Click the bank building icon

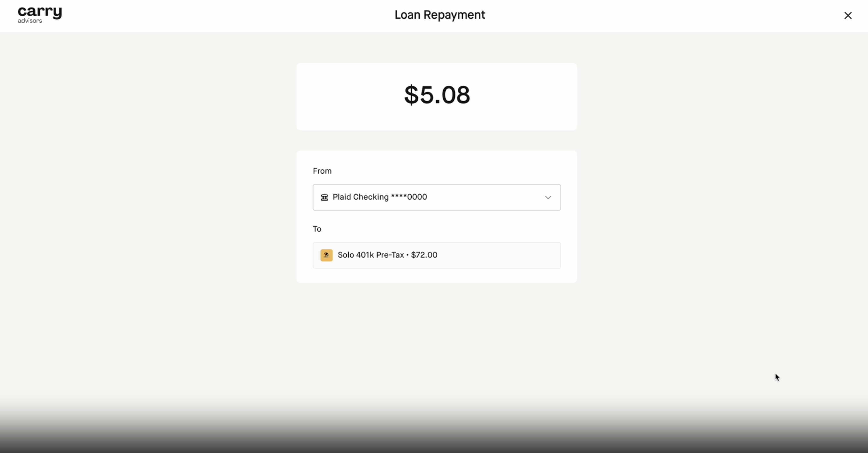click(x=324, y=197)
